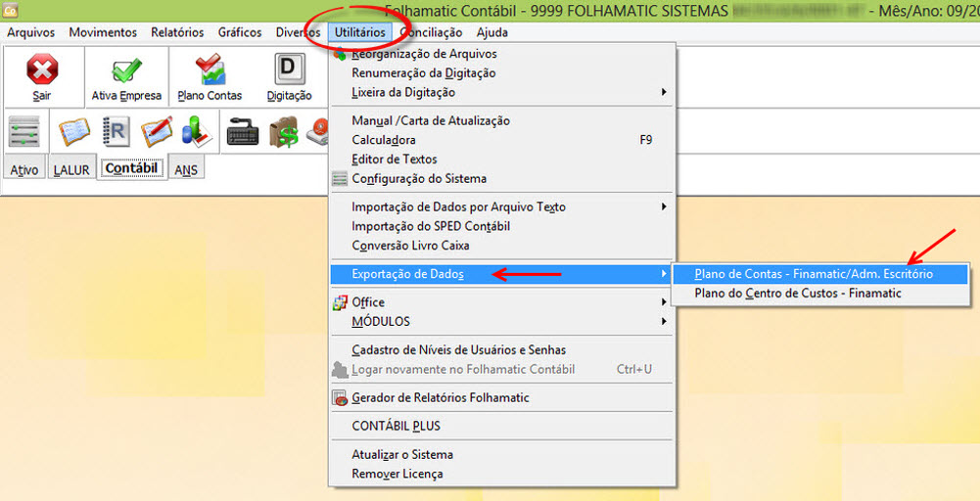Viewport: 980px width, 501px height.
Task: Click the Exportação de Dados entry text
Action: 408,274
